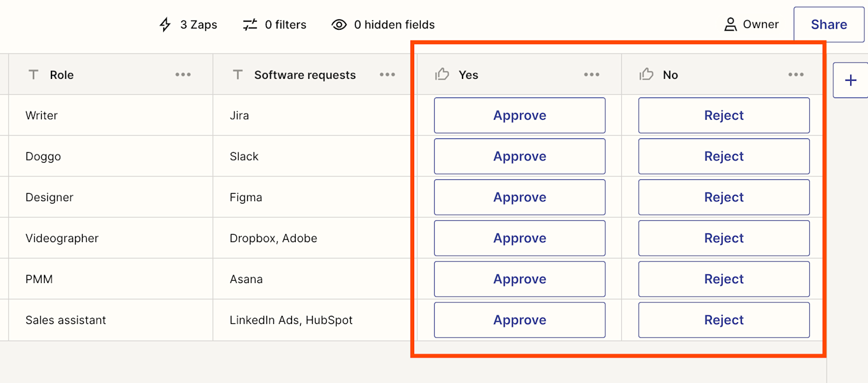Open Role column options menu
Viewport: 868px width, 383px height.
[x=183, y=74]
